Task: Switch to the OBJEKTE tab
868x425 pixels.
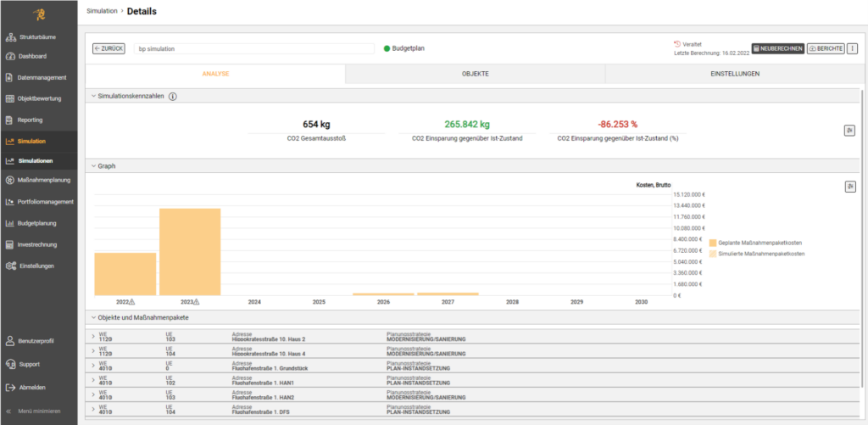Action: 475,74
